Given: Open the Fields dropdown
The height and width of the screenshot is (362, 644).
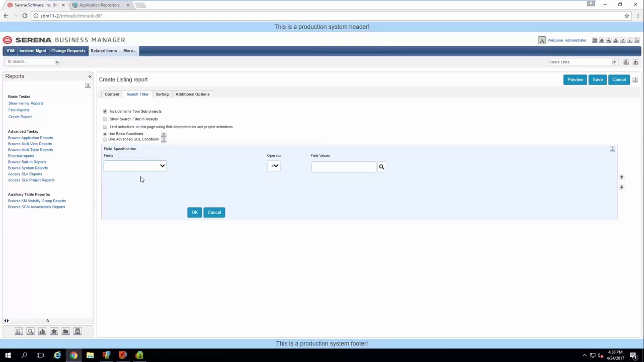Looking at the screenshot, I should click(135, 166).
